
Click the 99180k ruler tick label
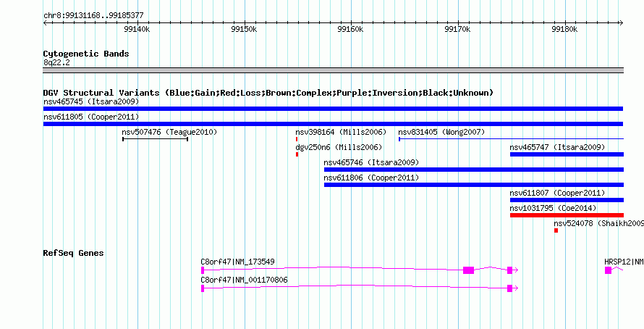[x=564, y=29]
